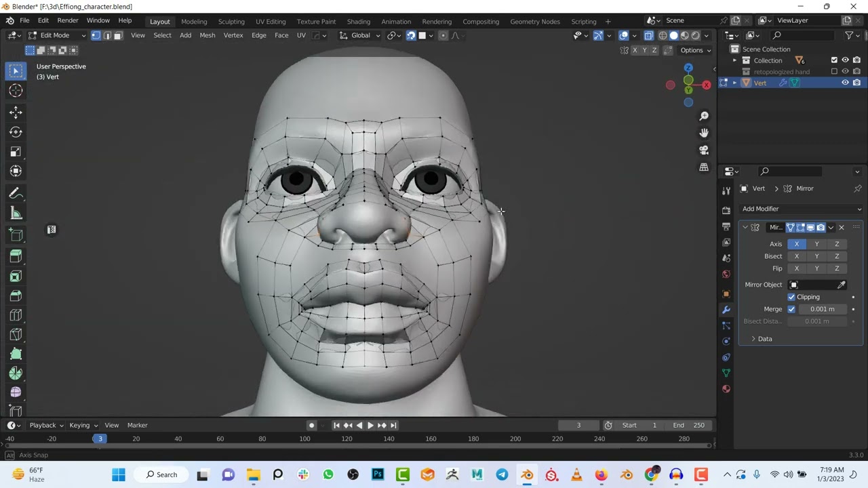Open the Render menu
This screenshot has width=868, height=488.
[x=67, y=21]
